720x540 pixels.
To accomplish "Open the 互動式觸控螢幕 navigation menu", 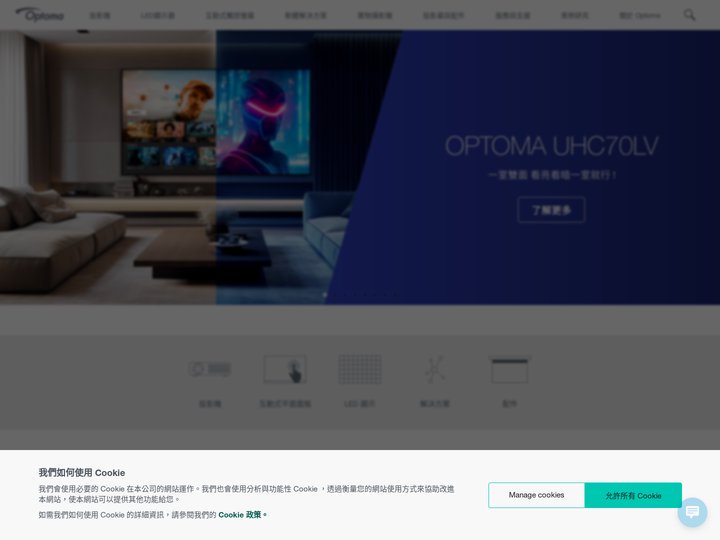I will 230,15.
